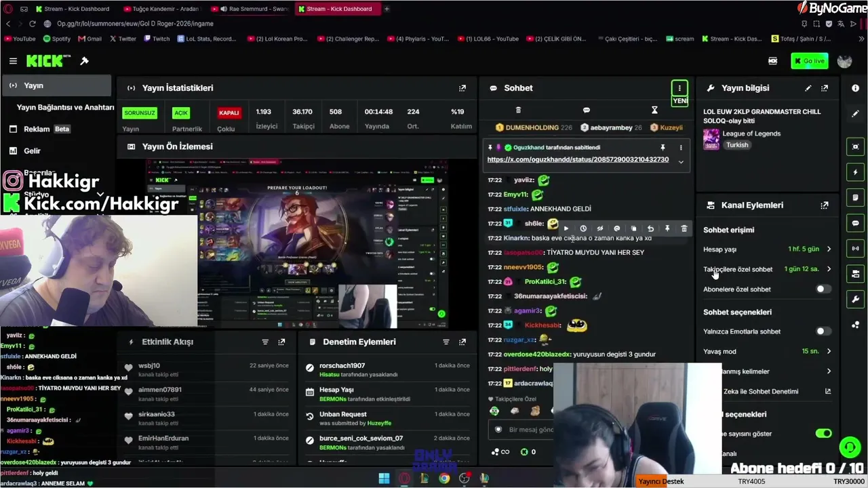Filter the Etkinlik Akışı list
This screenshot has height=488, width=868.
pos(265,342)
